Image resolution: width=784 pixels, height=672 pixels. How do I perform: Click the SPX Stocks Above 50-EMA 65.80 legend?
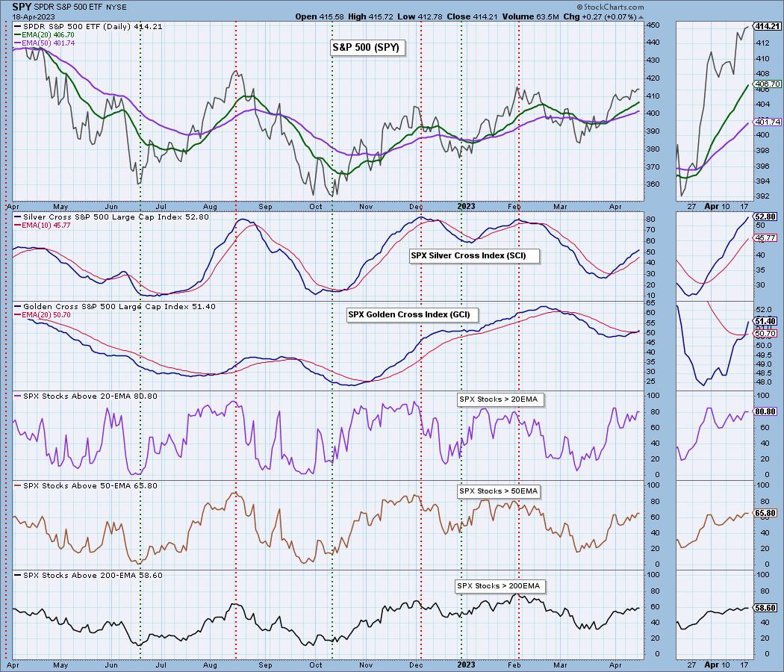tap(86, 485)
